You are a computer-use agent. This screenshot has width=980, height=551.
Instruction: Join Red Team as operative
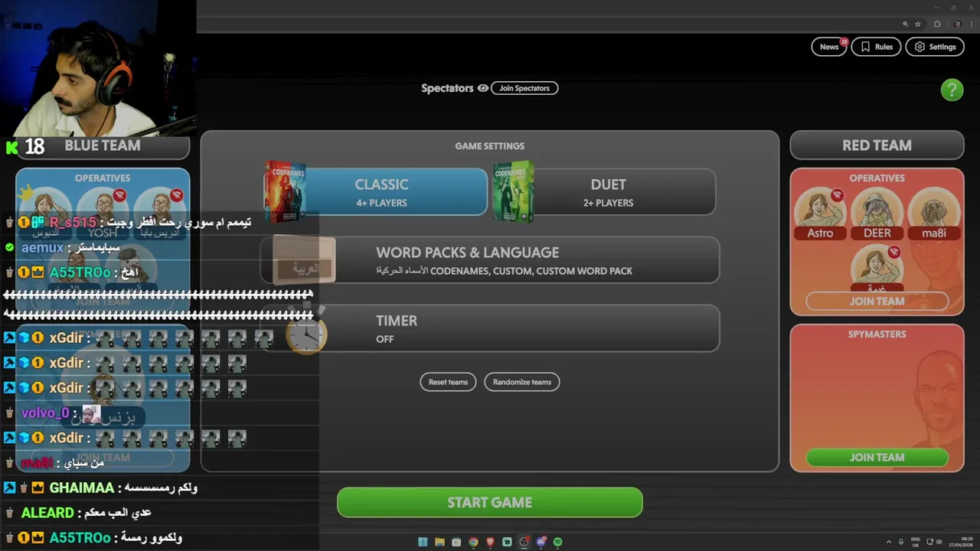click(877, 302)
